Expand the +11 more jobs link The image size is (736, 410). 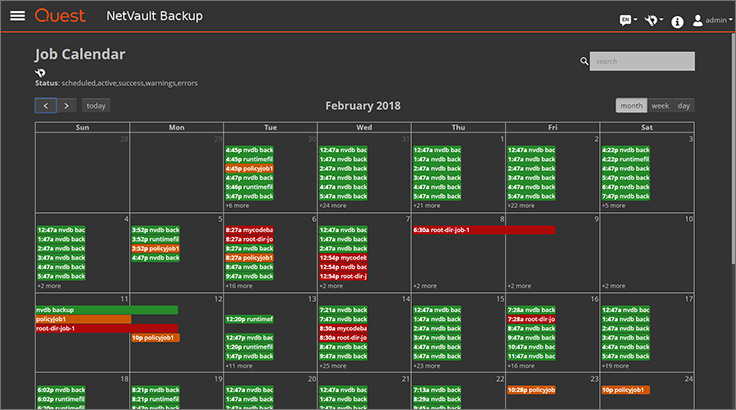(x=239, y=366)
